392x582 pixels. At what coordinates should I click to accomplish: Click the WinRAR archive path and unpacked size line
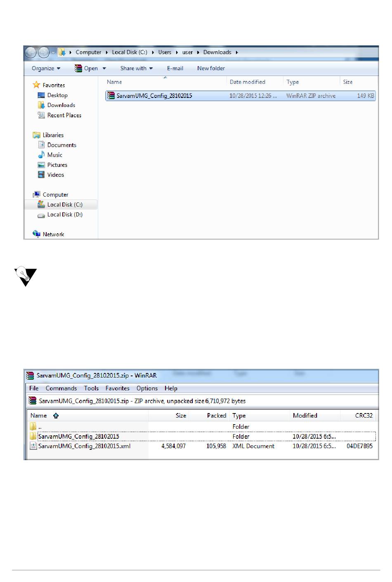pos(142,401)
